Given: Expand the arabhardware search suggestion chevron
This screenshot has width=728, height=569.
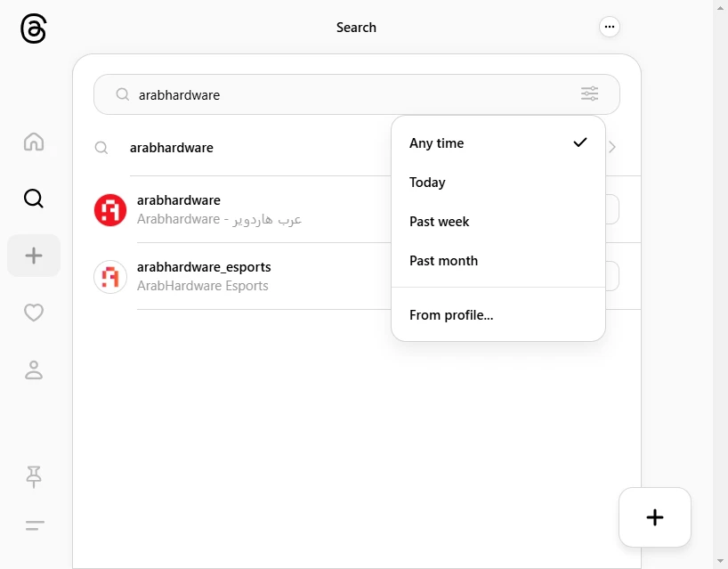Looking at the screenshot, I should coord(612,147).
